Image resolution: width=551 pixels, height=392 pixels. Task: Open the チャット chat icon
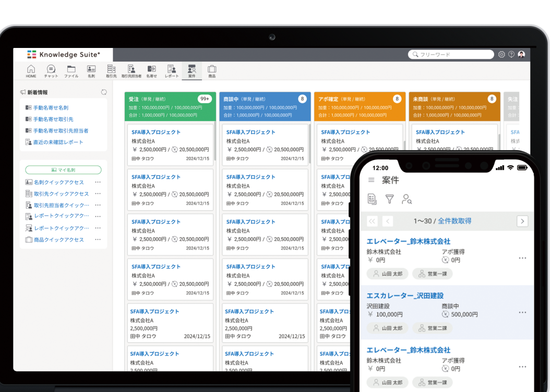click(51, 71)
